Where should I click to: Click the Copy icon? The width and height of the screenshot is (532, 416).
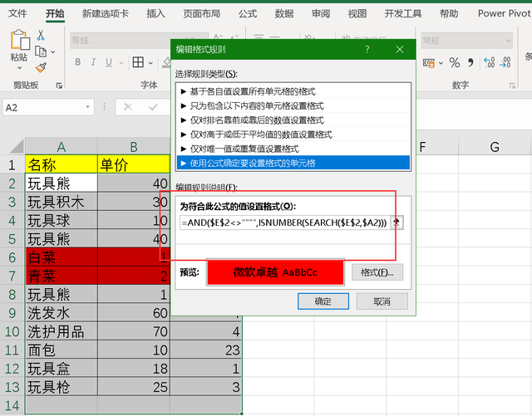pos(41,51)
